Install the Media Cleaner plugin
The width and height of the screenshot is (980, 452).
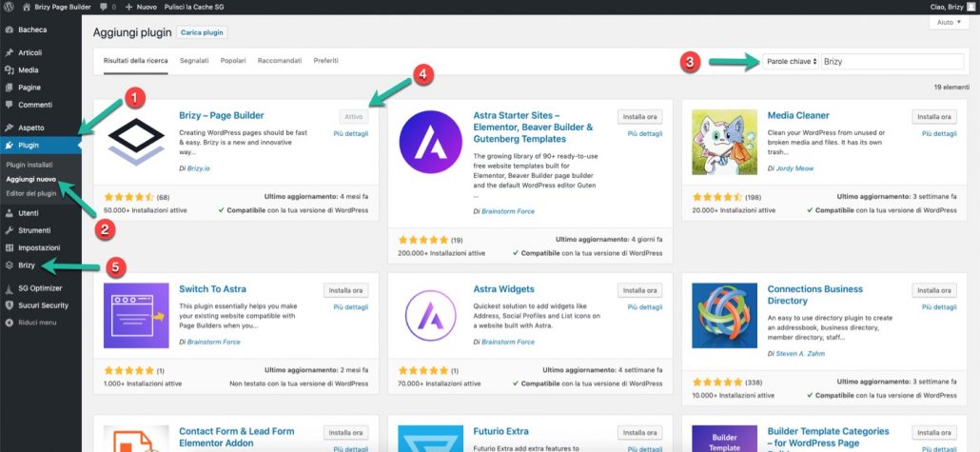[934, 116]
